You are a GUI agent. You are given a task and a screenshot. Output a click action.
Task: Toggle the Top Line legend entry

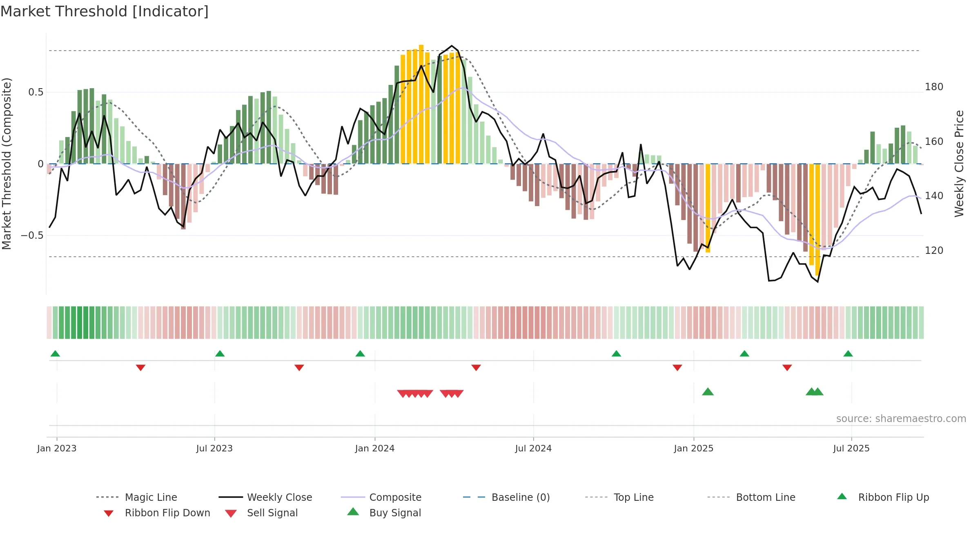(619, 497)
